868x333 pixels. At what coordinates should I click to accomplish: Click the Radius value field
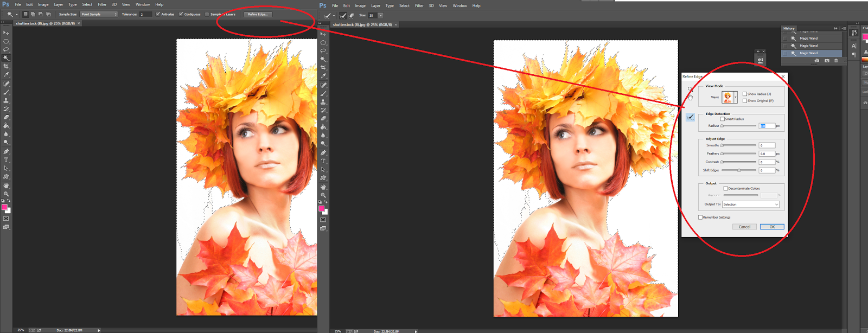(x=767, y=126)
